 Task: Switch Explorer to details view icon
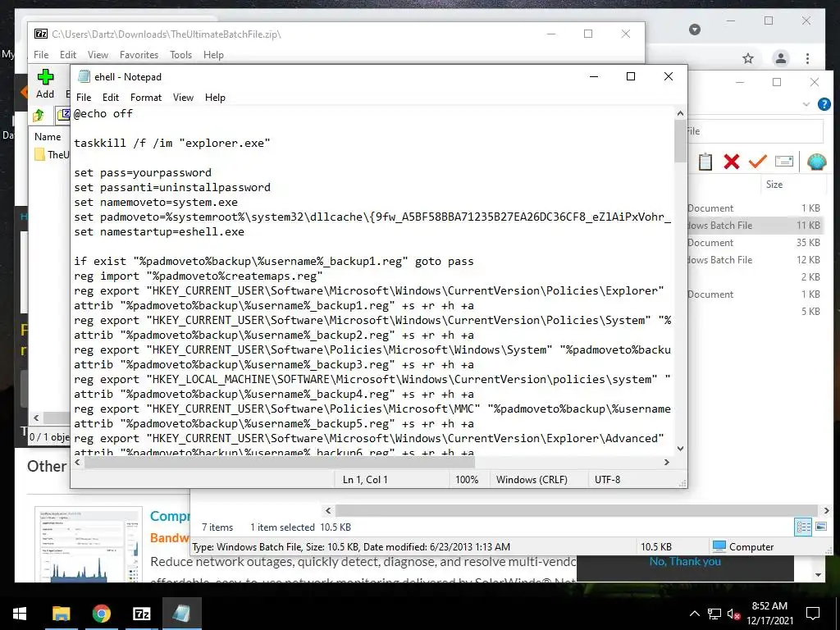[803, 527]
